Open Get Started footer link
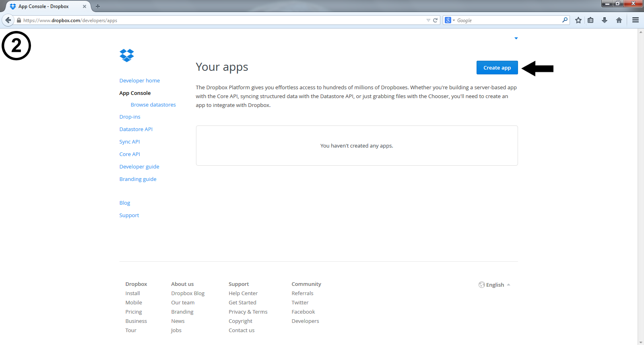 point(242,302)
